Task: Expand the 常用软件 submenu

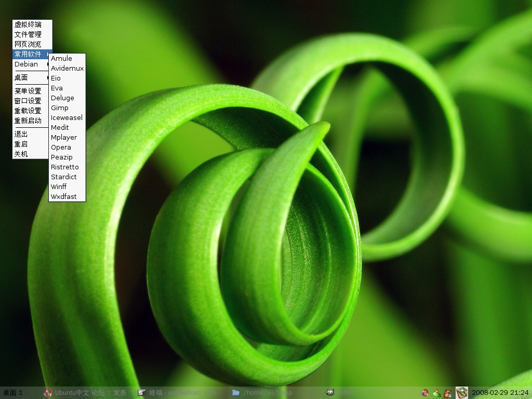Action: [x=32, y=54]
